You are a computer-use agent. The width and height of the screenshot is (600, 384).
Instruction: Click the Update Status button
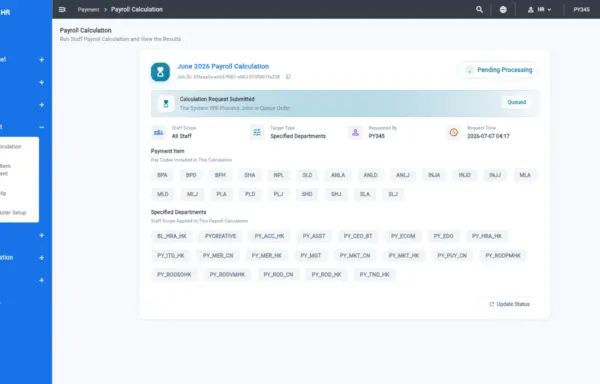pyautogui.click(x=509, y=304)
